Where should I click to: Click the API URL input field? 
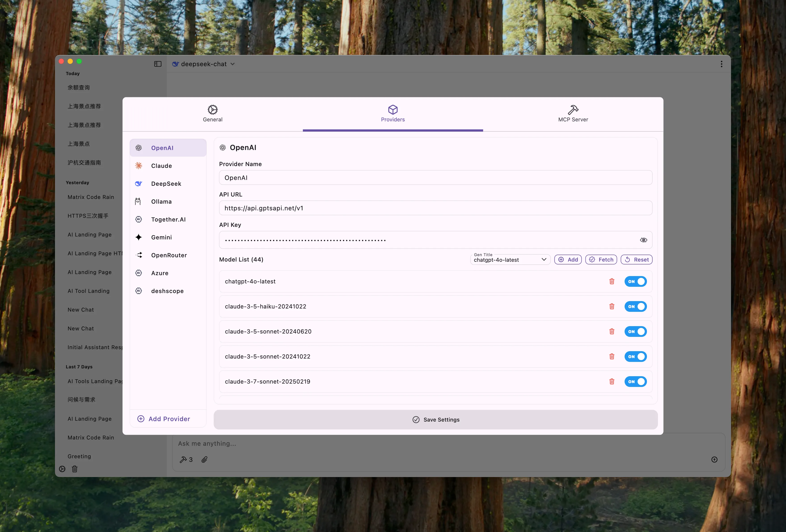tap(435, 208)
